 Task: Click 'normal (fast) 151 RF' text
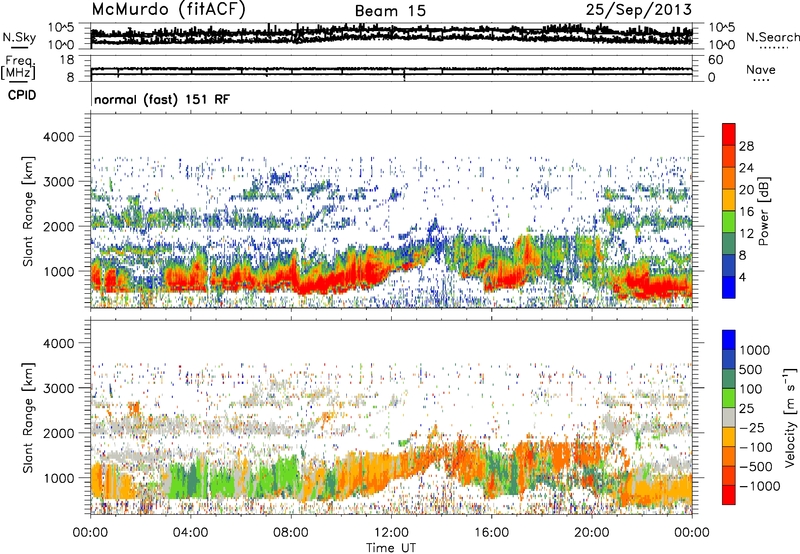(162, 99)
